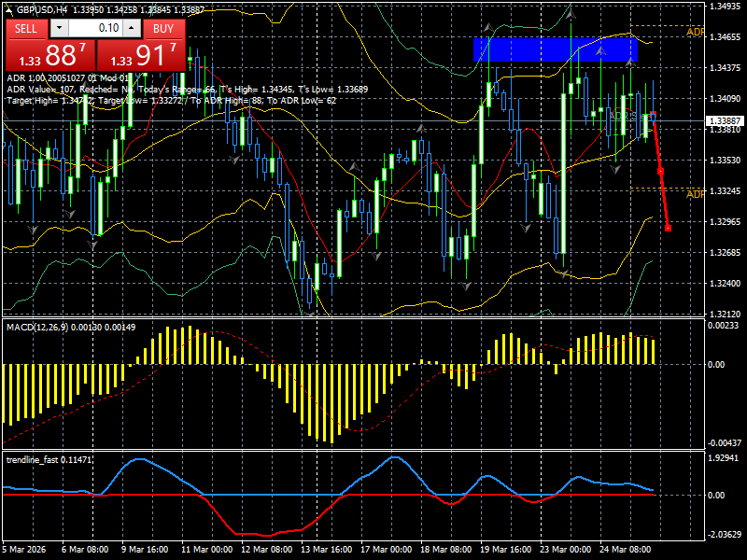Screen dimensions: 747x560
Task: Click the '9 Mar 16:00' time label
Action: coord(145,549)
